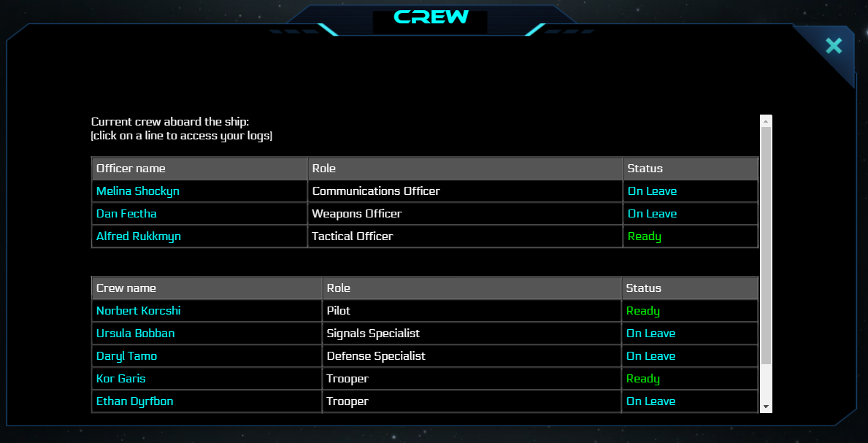Click Kor Garis's Ready status
Image resolution: width=868 pixels, height=443 pixels.
(x=642, y=379)
